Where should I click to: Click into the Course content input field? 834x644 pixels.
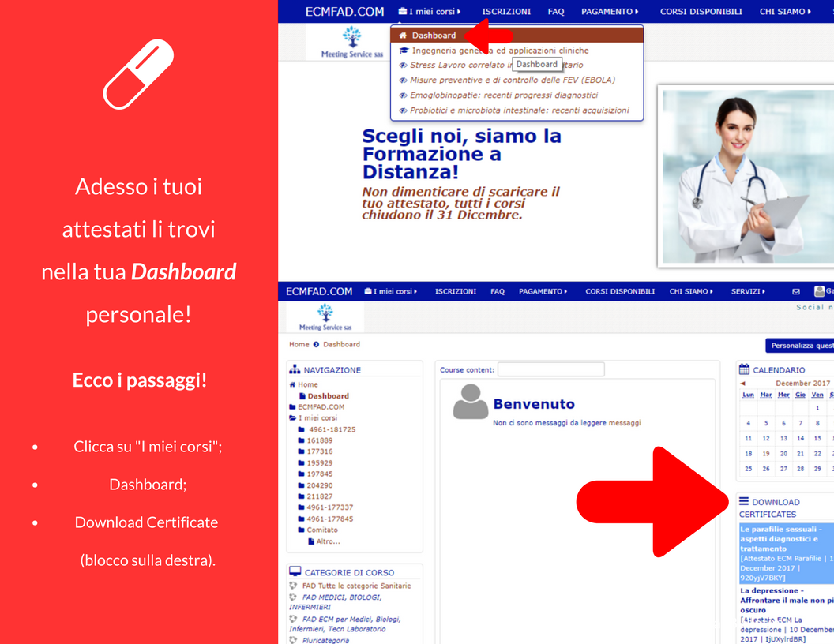tap(550, 369)
